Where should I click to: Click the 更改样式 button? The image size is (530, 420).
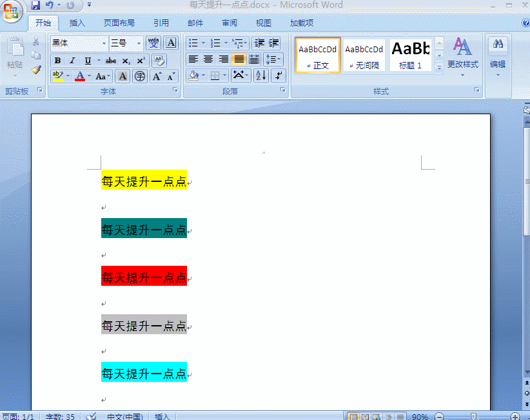463,55
